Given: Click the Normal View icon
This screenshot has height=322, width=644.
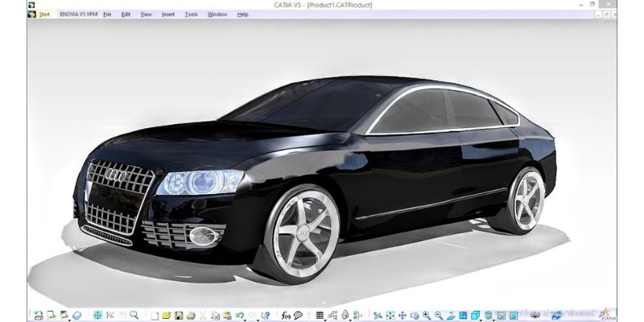Looking at the screenshot, I should (x=451, y=316).
